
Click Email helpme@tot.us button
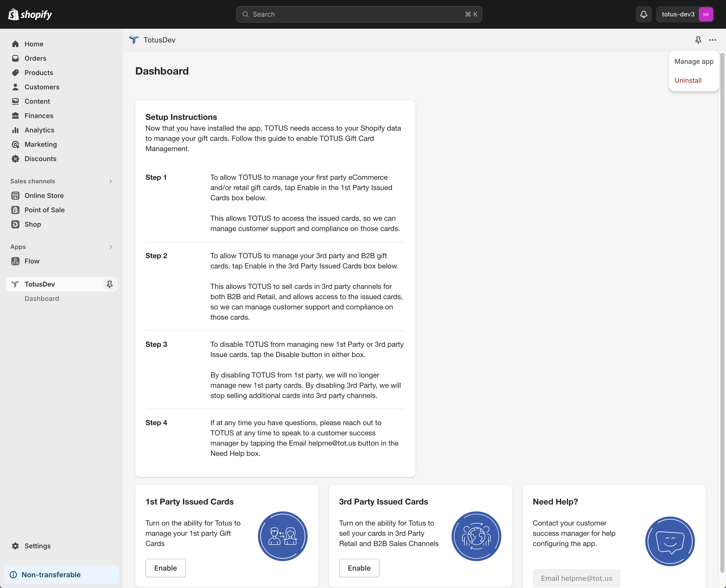point(576,578)
